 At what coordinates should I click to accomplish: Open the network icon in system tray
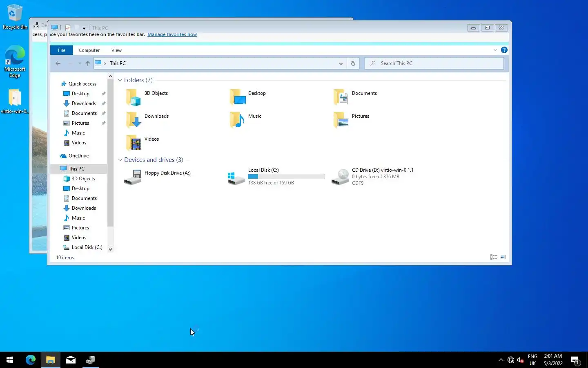tap(511, 360)
